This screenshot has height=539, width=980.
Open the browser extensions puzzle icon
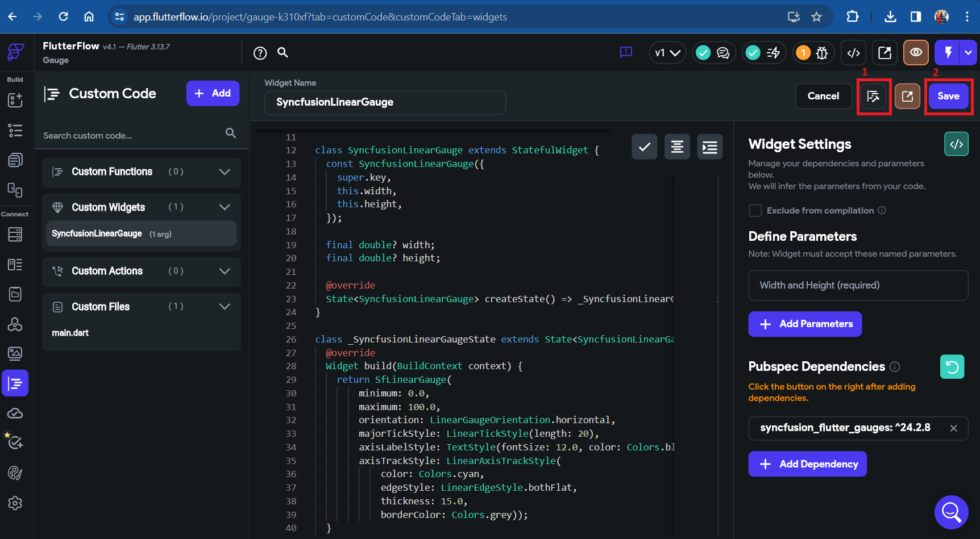point(853,16)
